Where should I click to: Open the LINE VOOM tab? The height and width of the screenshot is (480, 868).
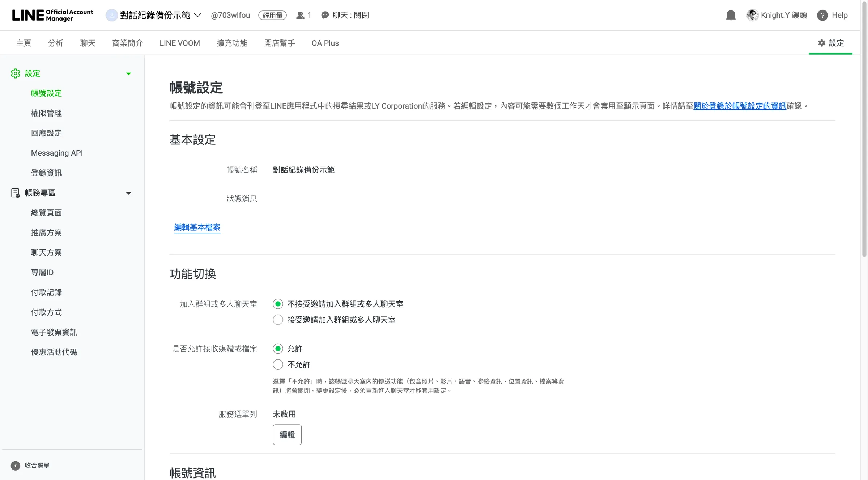click(x=180, y=43)
